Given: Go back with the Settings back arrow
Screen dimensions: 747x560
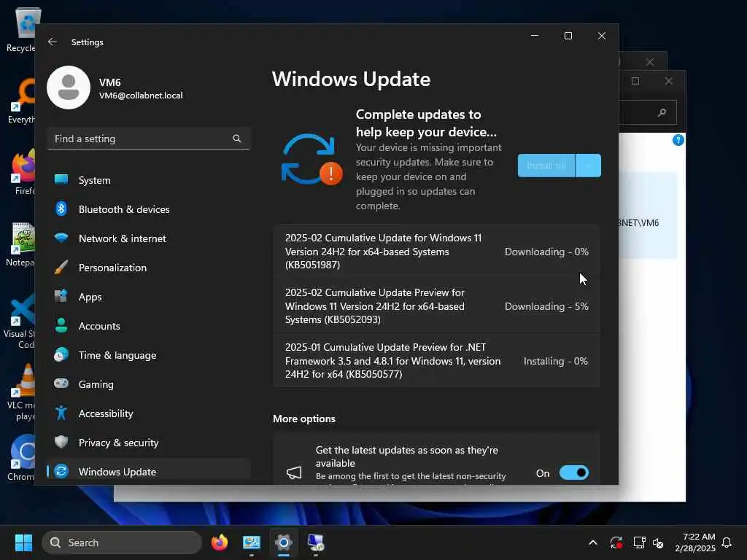Looking at the screenshot, I should point(53,42).
